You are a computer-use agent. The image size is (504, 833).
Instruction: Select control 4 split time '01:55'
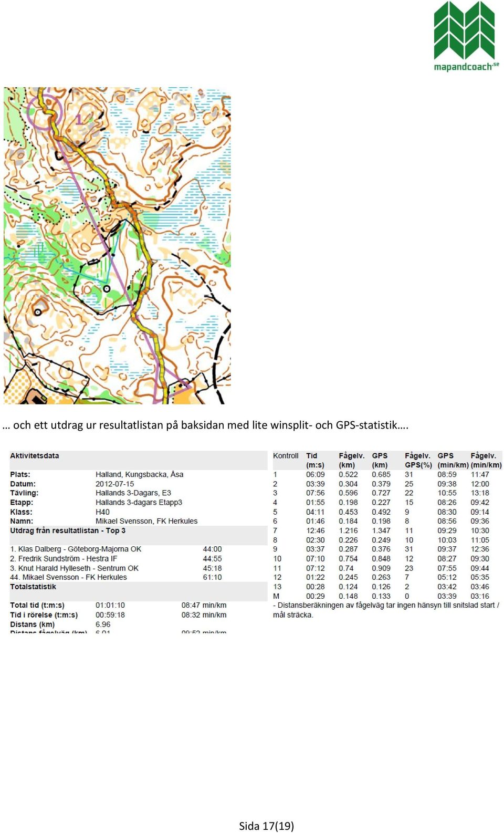tap(316, 502)
